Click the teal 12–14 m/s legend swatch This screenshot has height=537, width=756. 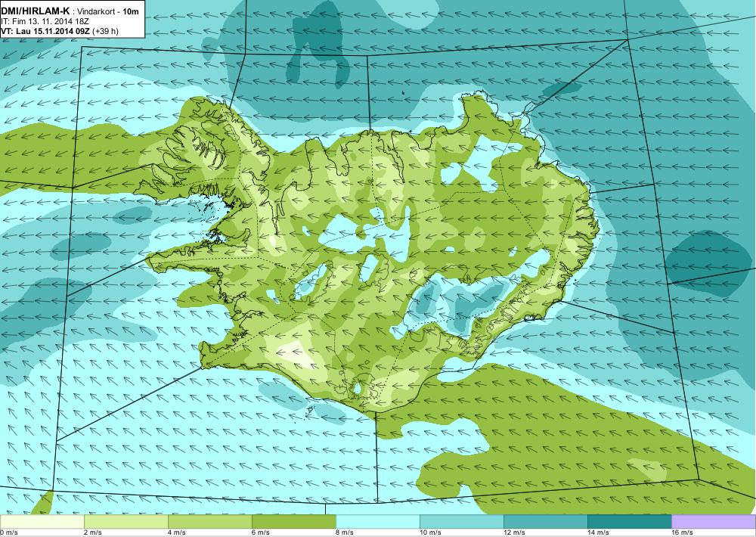tap(545, 522)
